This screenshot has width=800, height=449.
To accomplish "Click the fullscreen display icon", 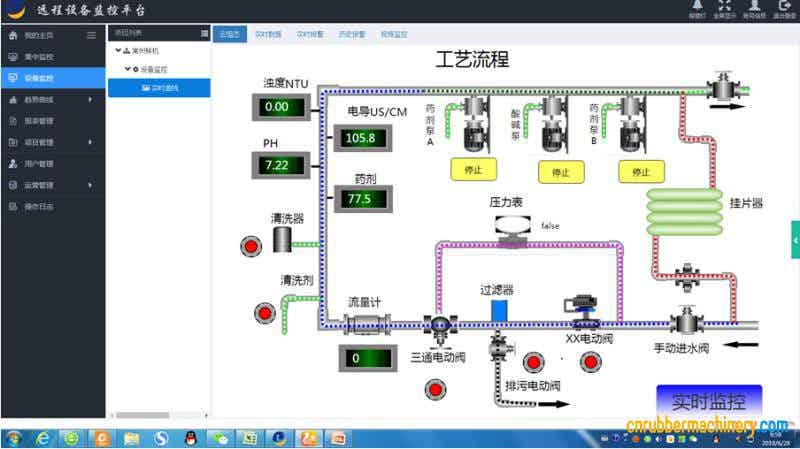I will [x=724, y=6].
